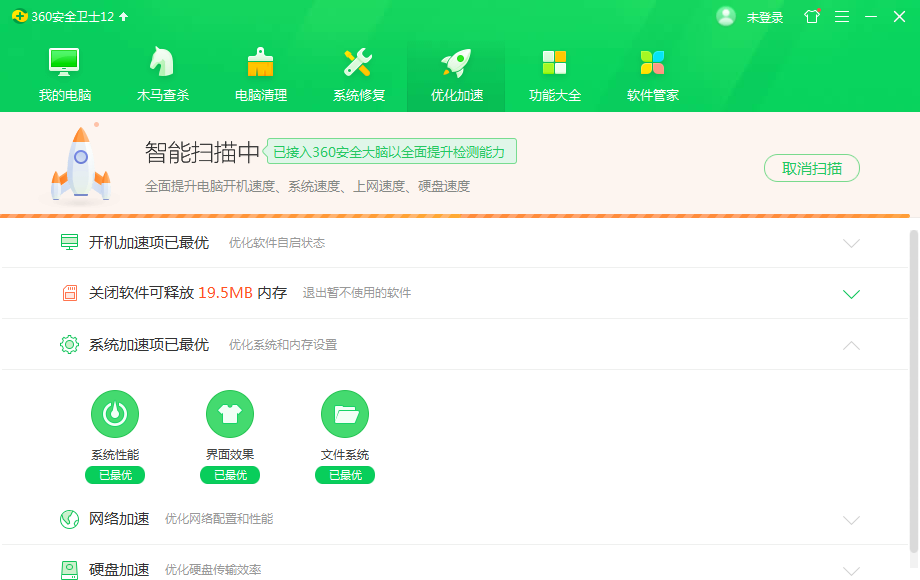This screenshot has width=920, height=580.
Task: Expand 开机加速项已最优 section
Action: pyautogui.click(x=851, y=243)
